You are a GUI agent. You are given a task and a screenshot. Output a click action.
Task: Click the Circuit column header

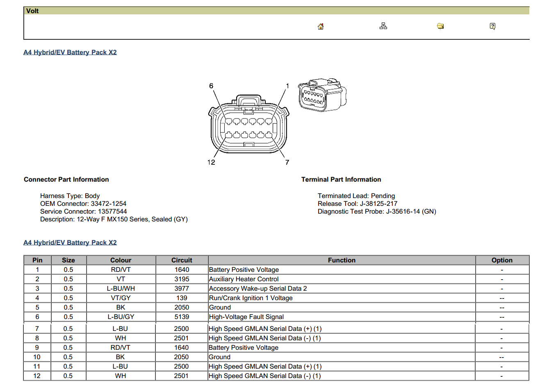pos(182,260)
